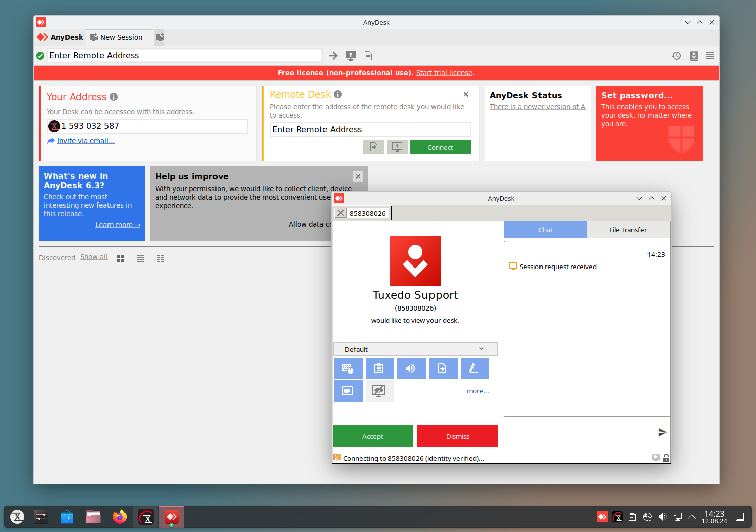The image size is (756, 532).
Task: Expand the Default permission profile dropdown
Action: (415, 349)
